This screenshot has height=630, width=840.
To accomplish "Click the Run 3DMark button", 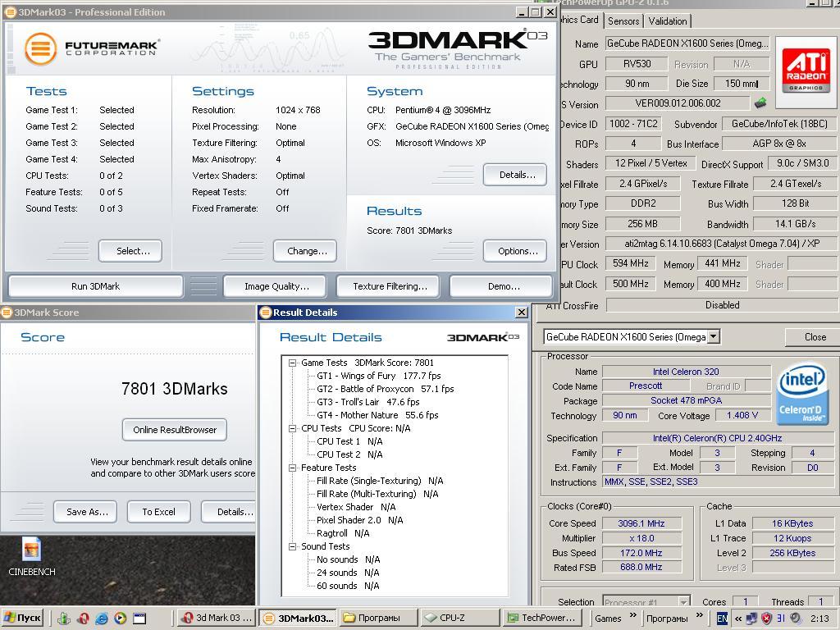I will point(95,286).
